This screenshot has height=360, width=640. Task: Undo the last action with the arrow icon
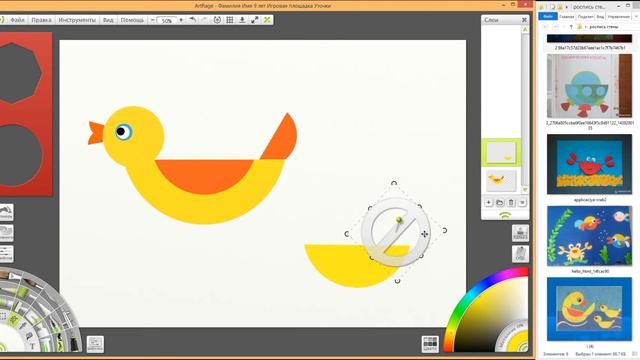tap(192, 20)
